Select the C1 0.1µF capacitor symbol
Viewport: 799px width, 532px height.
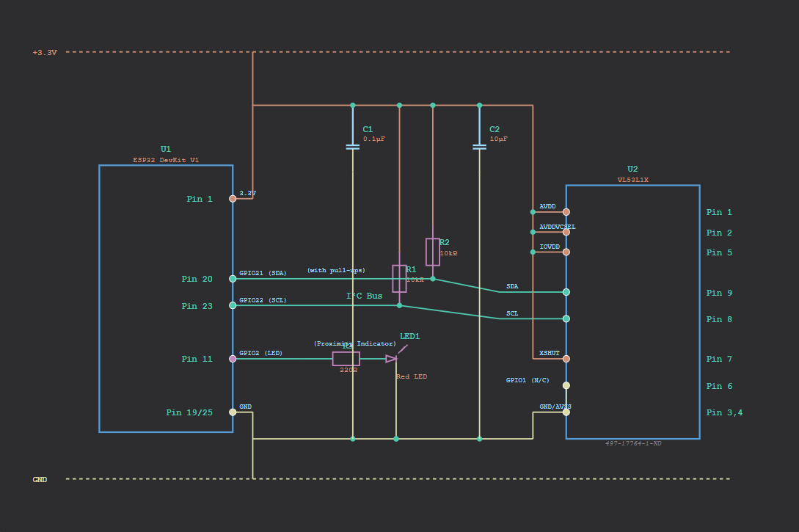click(353, 147)
